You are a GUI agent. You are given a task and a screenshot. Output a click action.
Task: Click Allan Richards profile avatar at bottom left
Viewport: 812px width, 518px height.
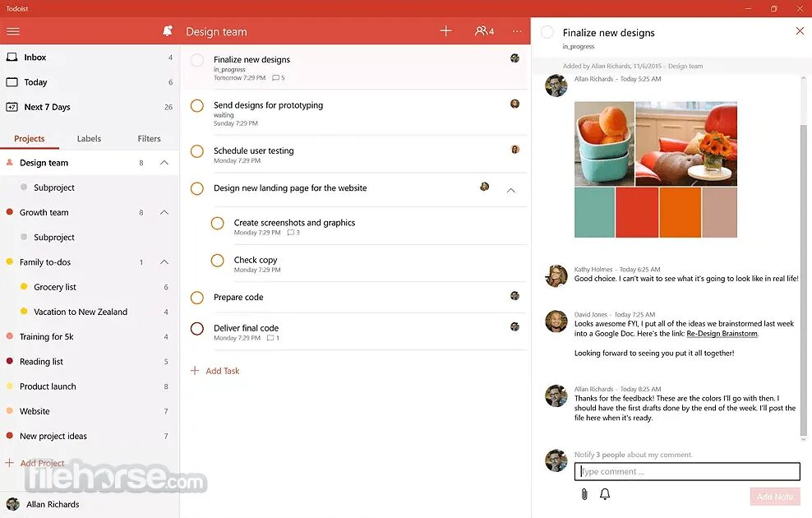[12, 504]
